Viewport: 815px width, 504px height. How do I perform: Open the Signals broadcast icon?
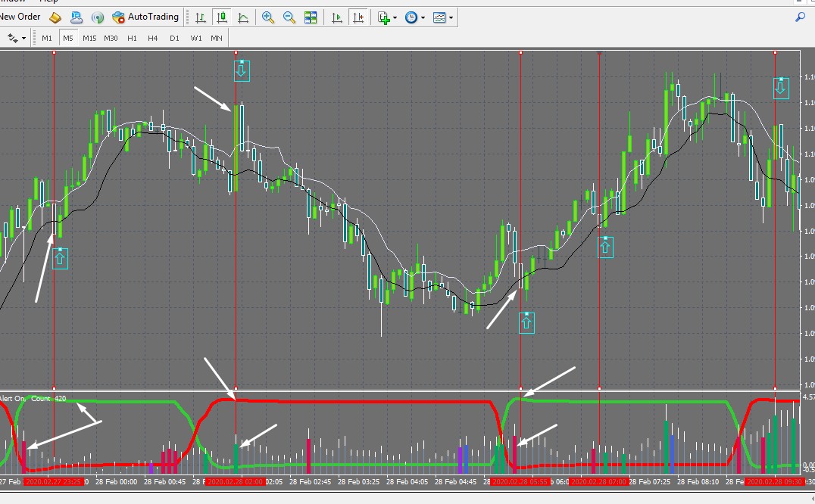click(x=98, y=17)
